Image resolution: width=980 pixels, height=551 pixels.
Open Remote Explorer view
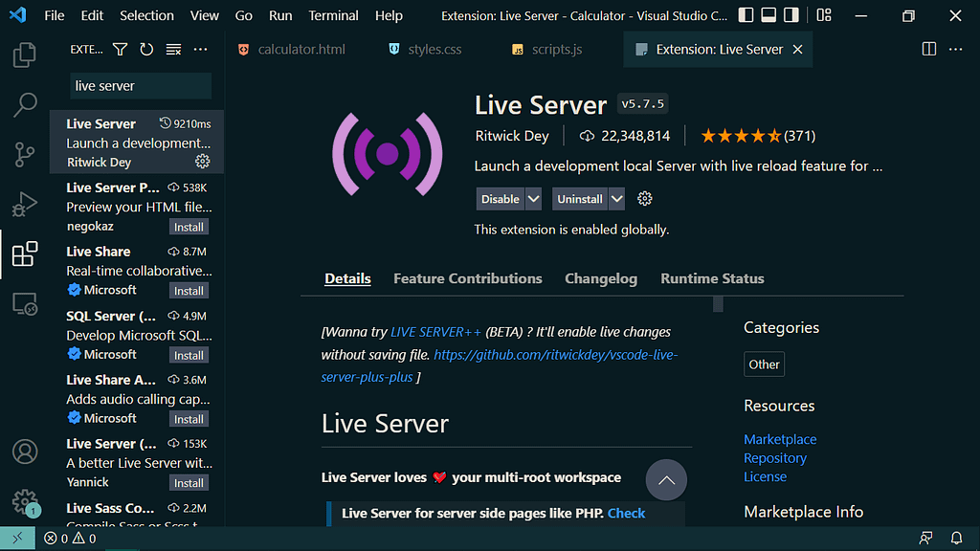point(24,304)
